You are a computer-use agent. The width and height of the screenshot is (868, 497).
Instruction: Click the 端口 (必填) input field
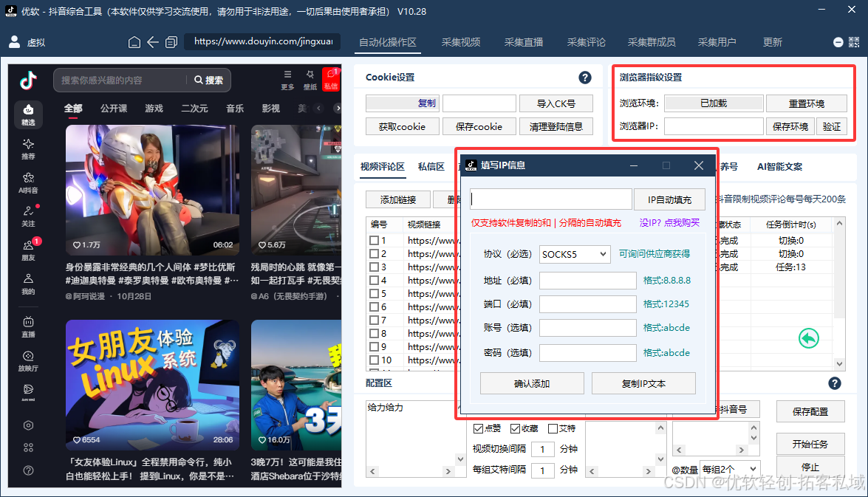coord(588,304)
